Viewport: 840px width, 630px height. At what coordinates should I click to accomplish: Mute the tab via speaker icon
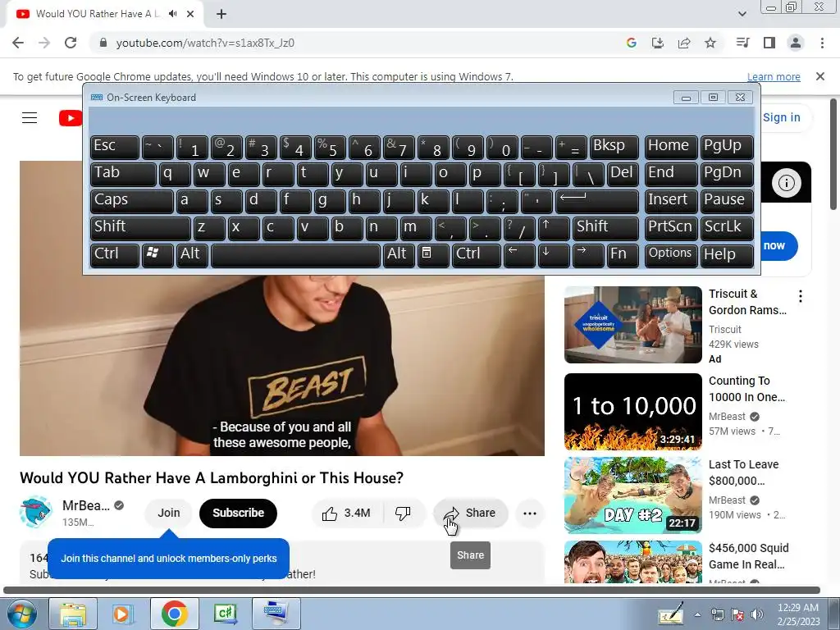[x=172, y=14]
